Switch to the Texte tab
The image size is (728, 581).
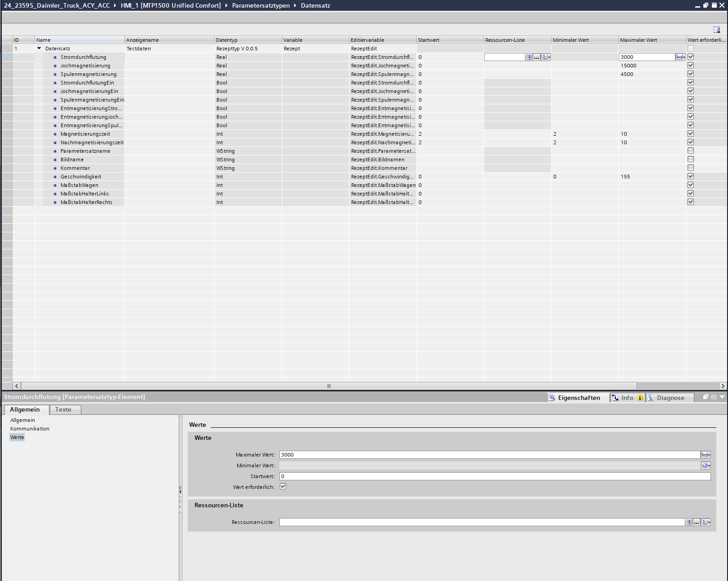click(63, 410)
